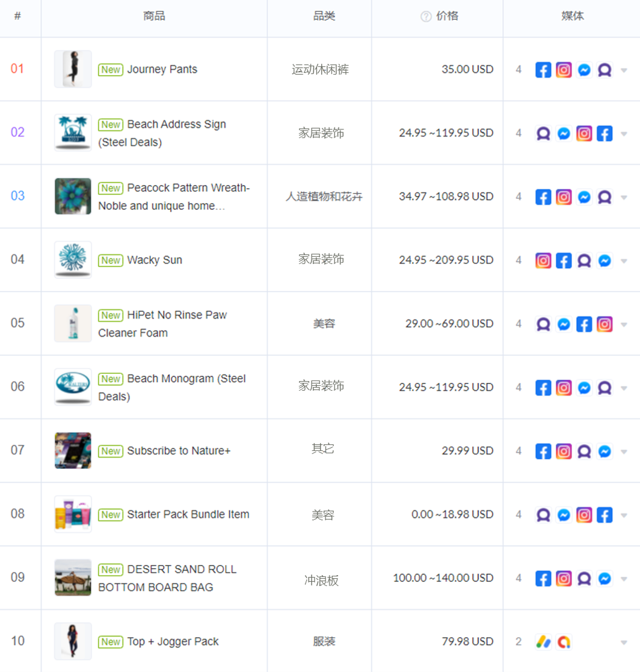Click Instagram icon for Peacock Pattern Wreath
Viewport: 640px width, 672px height.
coord(564,197)
